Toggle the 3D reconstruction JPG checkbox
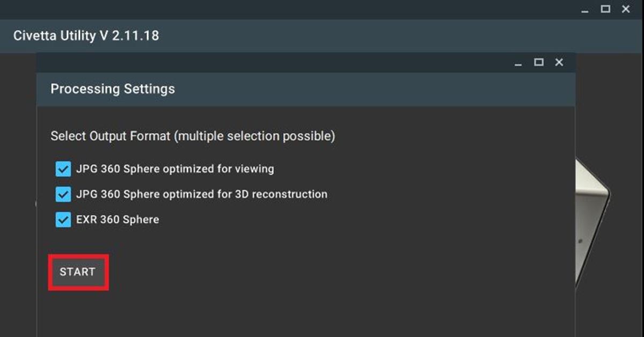This screenshot has height=337, width=644. pos(63,194)
